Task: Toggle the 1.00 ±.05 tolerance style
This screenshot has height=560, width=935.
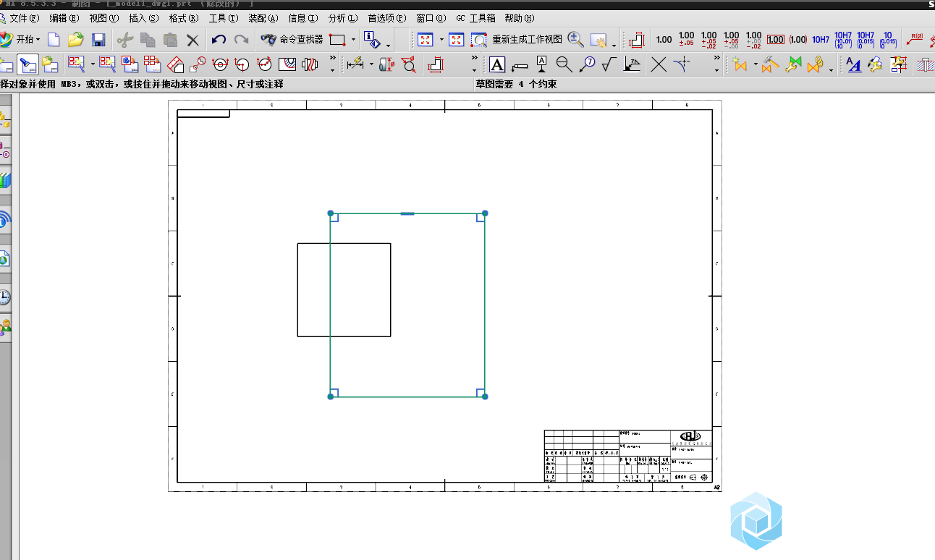Action: coord(686,40)
